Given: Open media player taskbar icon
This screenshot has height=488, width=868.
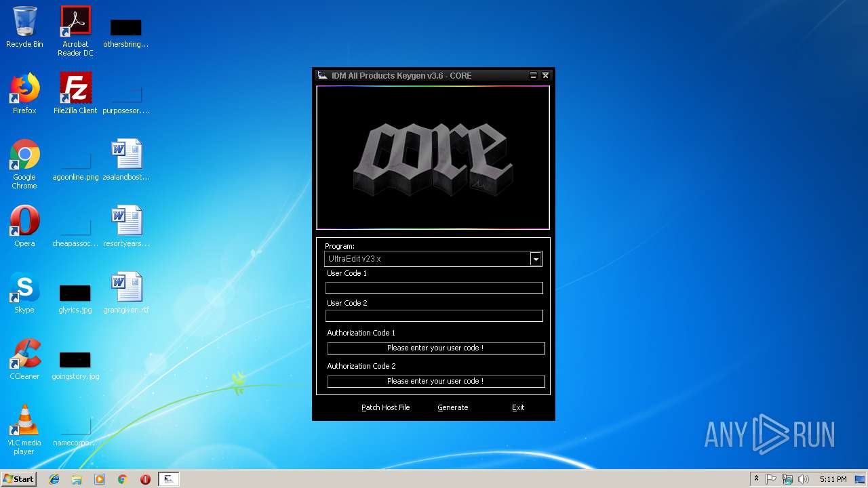Looking at the screenshot, I should pos(100,479).
